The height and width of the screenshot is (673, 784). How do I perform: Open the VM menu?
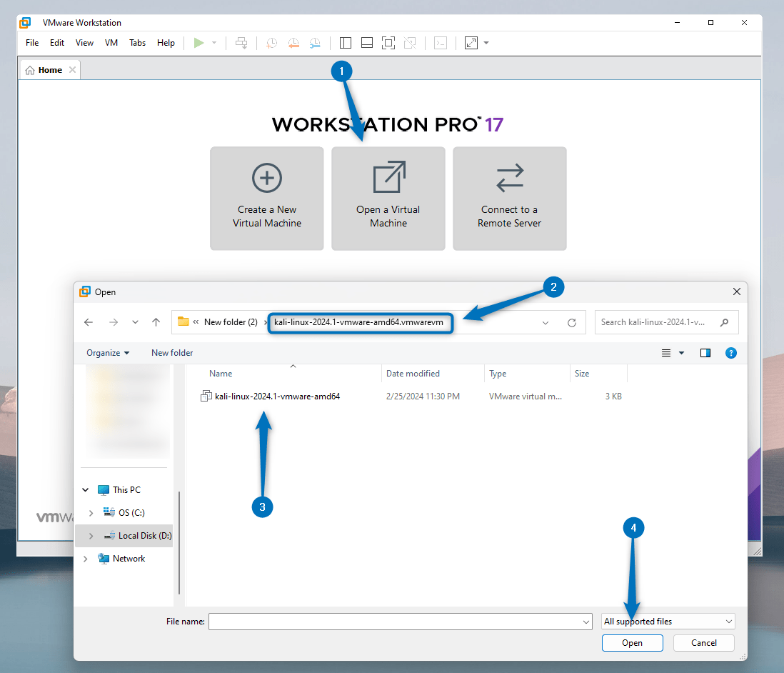(x=111, y=43)
